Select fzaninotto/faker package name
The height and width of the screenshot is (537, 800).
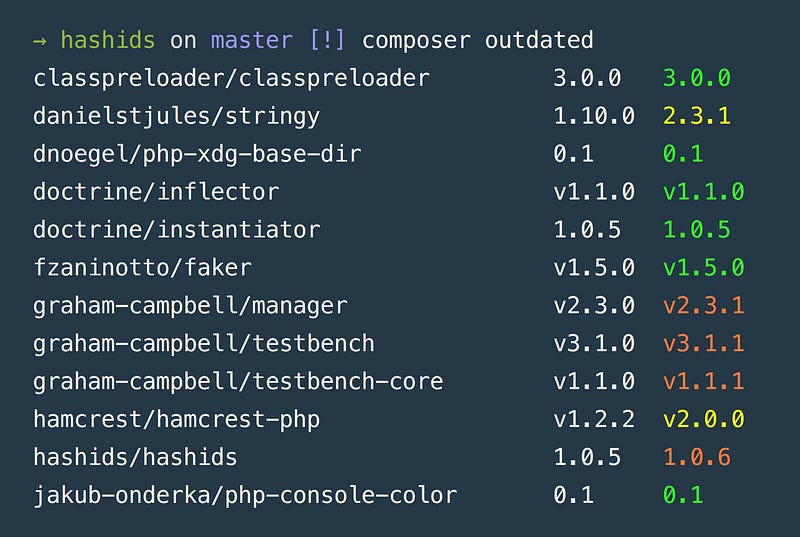coord(142,268)
